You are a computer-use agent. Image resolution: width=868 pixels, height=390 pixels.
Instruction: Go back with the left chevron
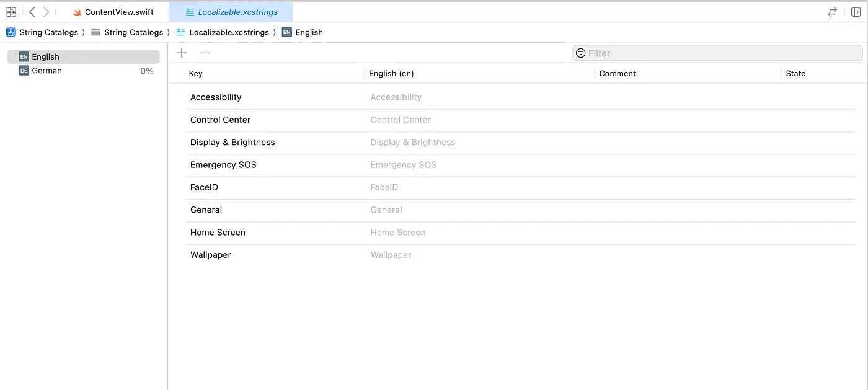point(32,12)
